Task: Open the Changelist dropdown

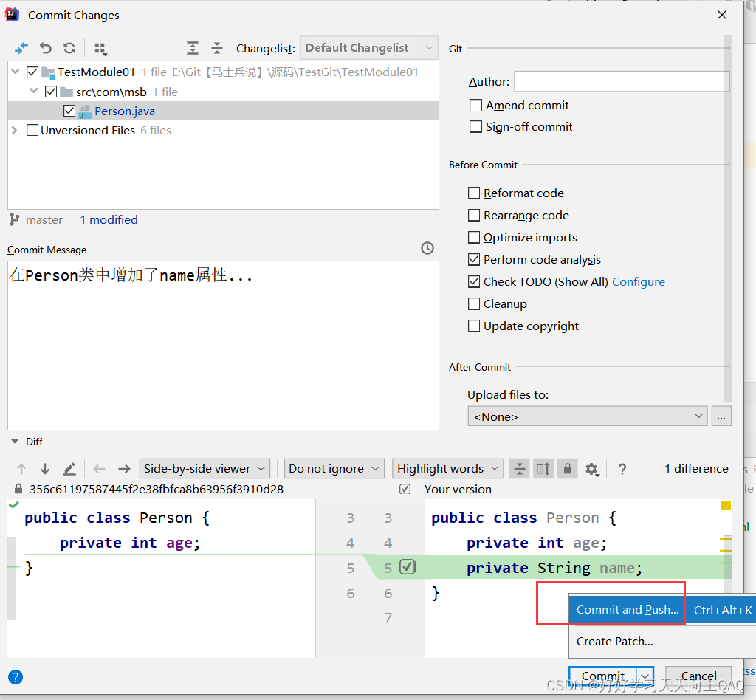Action: tap(369, 48)
